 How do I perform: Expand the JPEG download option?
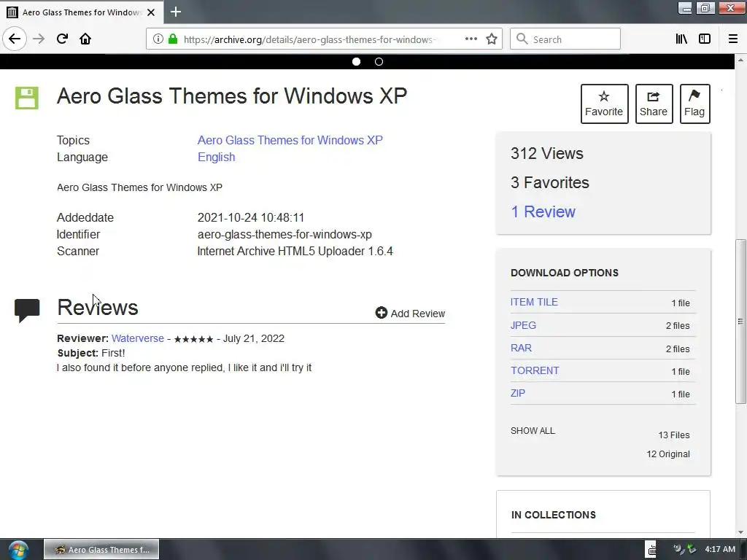[523, 325]
